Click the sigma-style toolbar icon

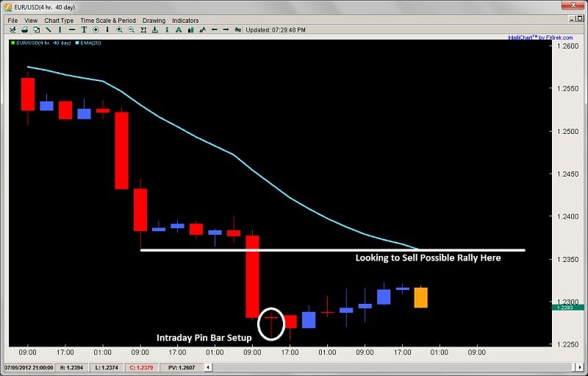[x=143, y=29]
